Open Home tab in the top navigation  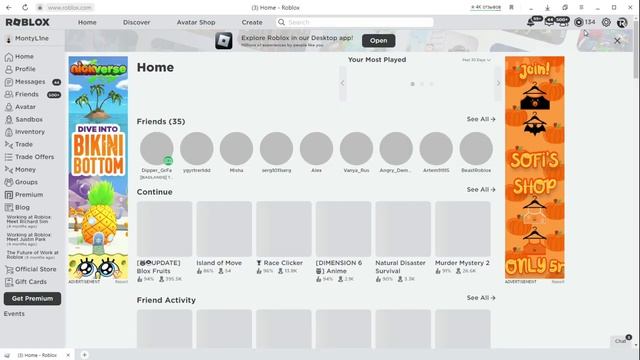tap(87, 22)
